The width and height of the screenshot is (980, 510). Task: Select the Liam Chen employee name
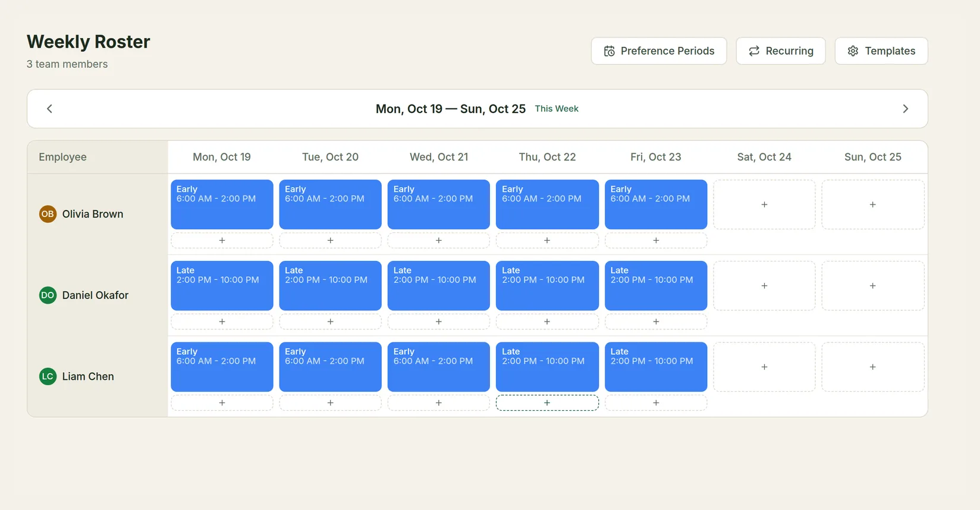click(88, 376)
